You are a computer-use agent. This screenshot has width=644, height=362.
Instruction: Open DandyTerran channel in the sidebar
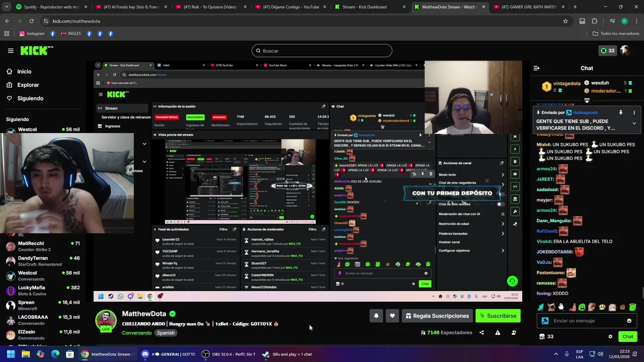(x=42, y=261)
